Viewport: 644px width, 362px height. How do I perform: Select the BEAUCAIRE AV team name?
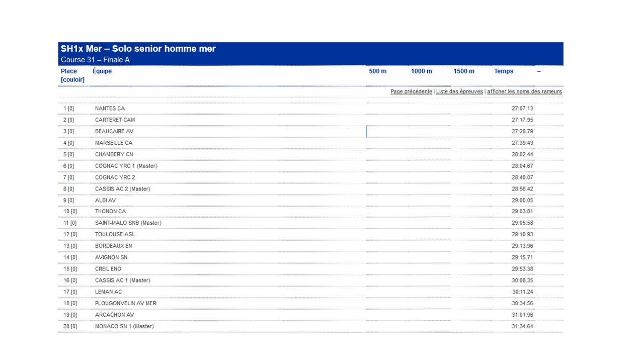(x=114, y=132)
